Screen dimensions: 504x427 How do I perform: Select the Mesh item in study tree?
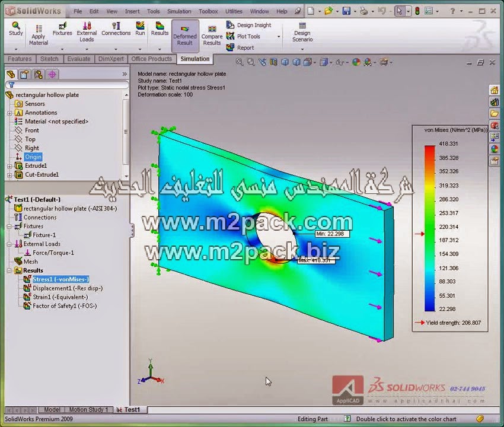click(31, 262)
